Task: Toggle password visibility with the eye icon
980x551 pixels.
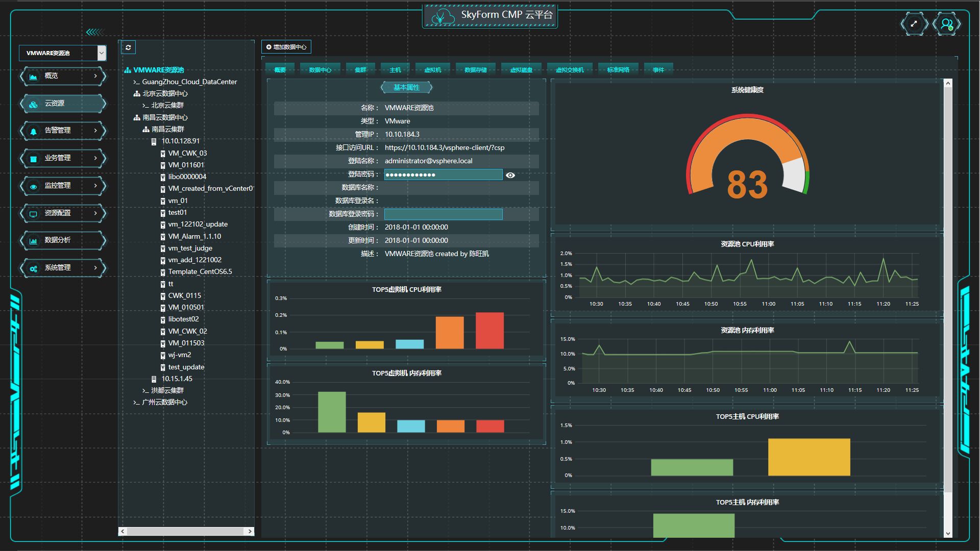Action: pyautogui.click(x=510, y=175)
